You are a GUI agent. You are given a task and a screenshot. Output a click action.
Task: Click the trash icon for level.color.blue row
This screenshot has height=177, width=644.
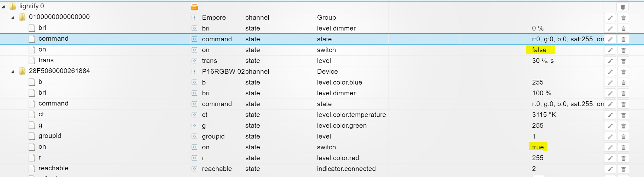tap(623, 83)
